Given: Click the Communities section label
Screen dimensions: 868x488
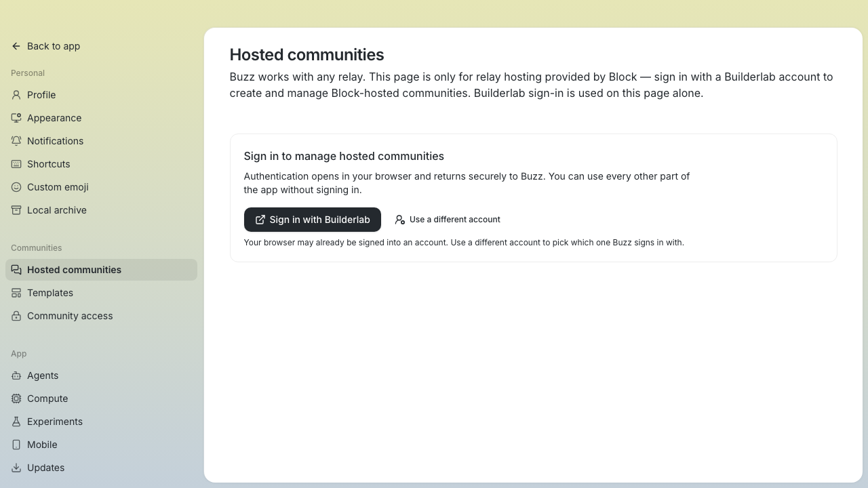Looking at the screenshot, I should point(36,248).
